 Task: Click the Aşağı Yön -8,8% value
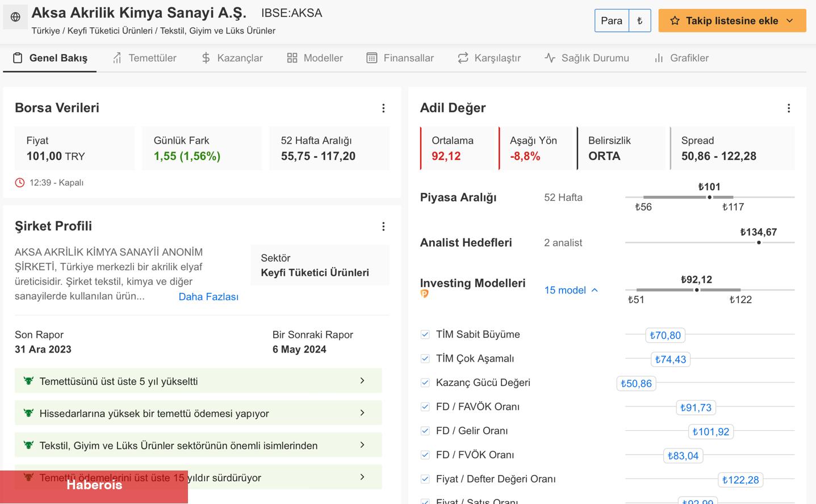(x=525, y=156)
